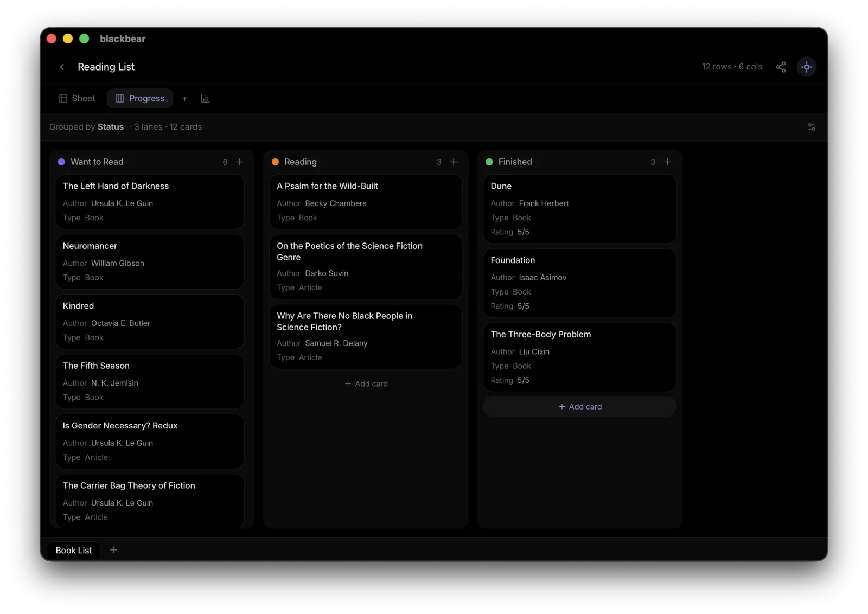Click the Finished lane header title
This screenshot has width=868, height=614.
(x=515, y=162)
